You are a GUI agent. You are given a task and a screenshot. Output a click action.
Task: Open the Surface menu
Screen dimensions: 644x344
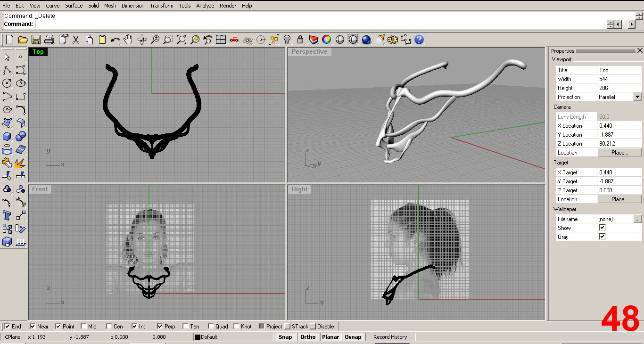click(74, 6)
